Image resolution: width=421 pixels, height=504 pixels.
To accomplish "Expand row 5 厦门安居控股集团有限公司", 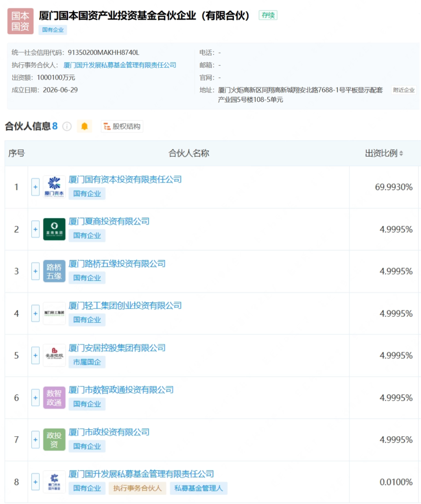I will click(x=35, y=355).
